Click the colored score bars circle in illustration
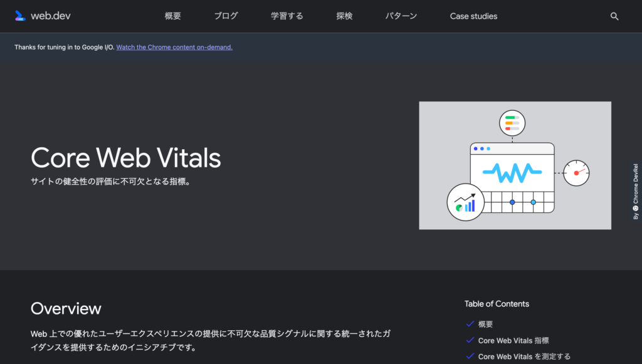Image resolution: width=642 pixels, height=364 pixels. click(x=512, y=123)
